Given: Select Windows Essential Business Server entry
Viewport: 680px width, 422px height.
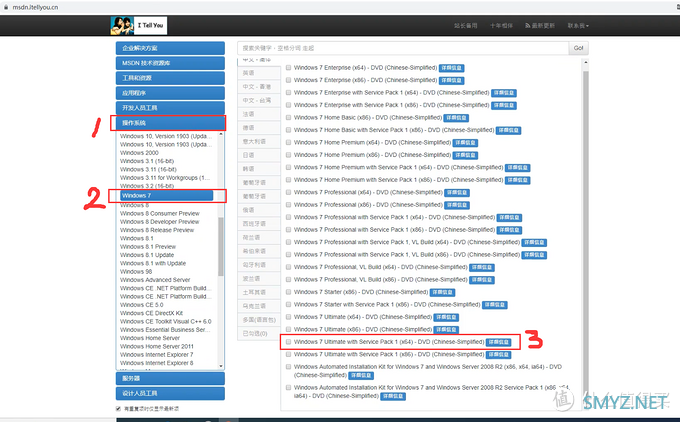Looking at the screenshot, I should point(165,330).
